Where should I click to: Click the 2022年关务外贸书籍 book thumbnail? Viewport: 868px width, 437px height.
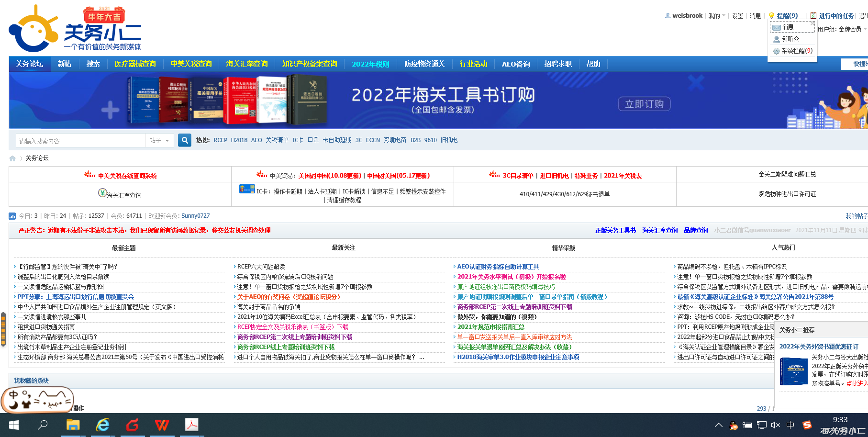pos(793,371)
